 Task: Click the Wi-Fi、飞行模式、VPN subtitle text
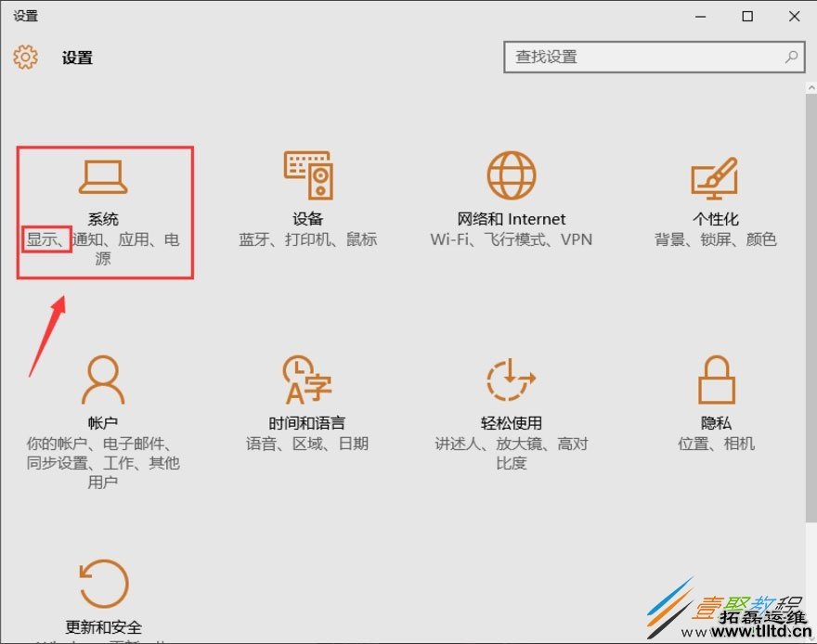click(509, 238)
